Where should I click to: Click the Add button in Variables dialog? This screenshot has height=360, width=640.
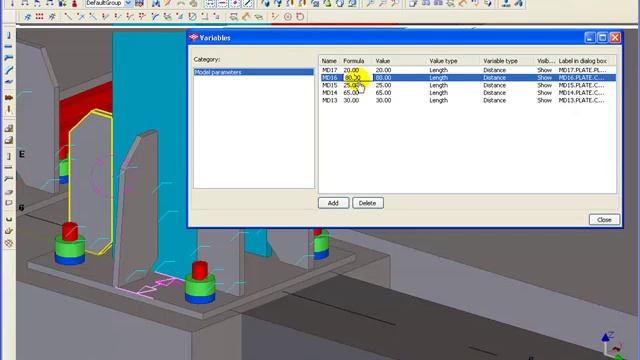point(333,203)
